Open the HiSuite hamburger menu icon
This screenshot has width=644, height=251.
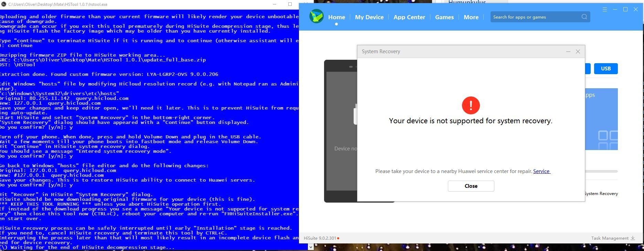[x=604, y=10]
